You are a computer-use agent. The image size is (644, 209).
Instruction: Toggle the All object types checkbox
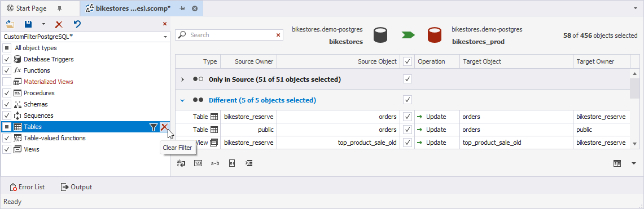7,48
